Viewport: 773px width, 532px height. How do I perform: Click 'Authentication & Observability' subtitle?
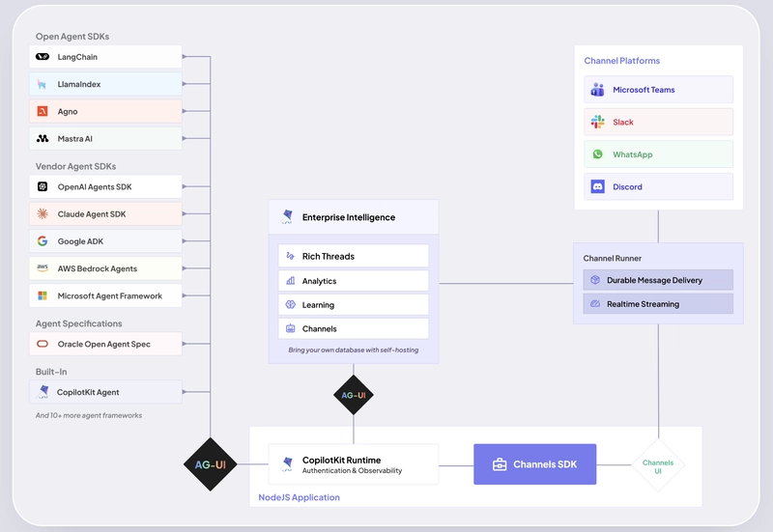tap(352, 470)
